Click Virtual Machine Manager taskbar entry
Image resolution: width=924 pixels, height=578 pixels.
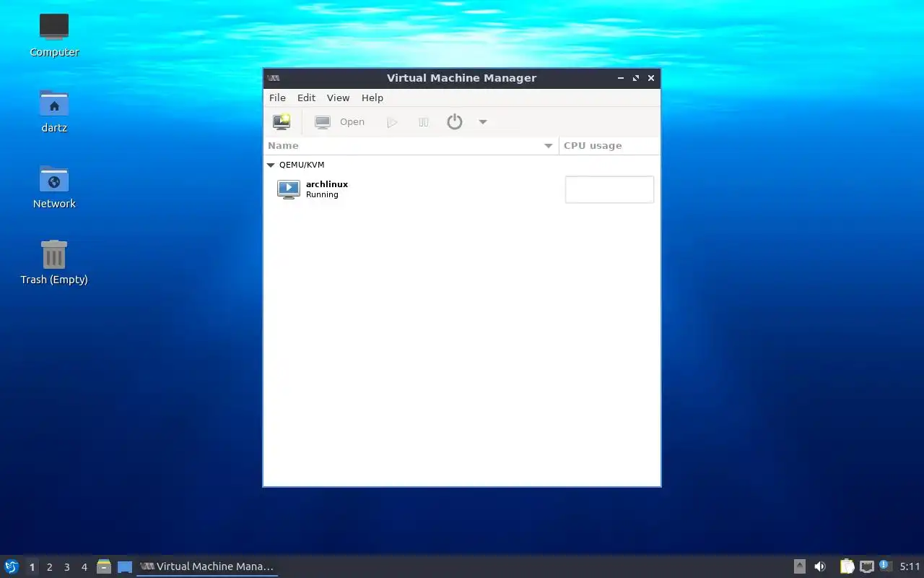[207, 566]
